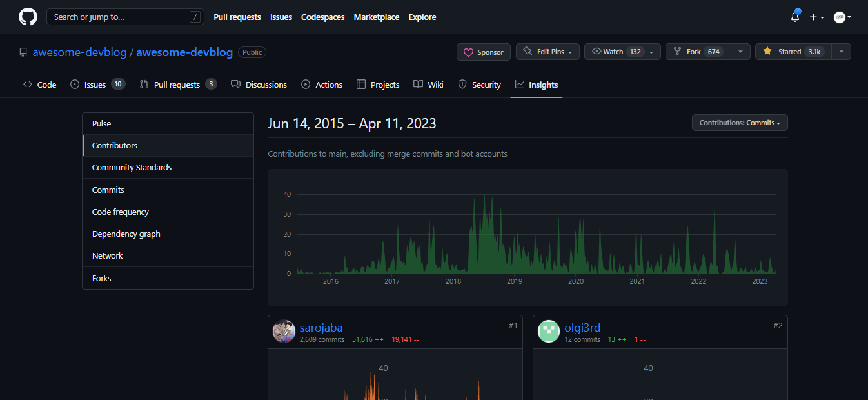
Task: Open the bold awesome-devblog repository name link
Action: click(x=184, y=52)
